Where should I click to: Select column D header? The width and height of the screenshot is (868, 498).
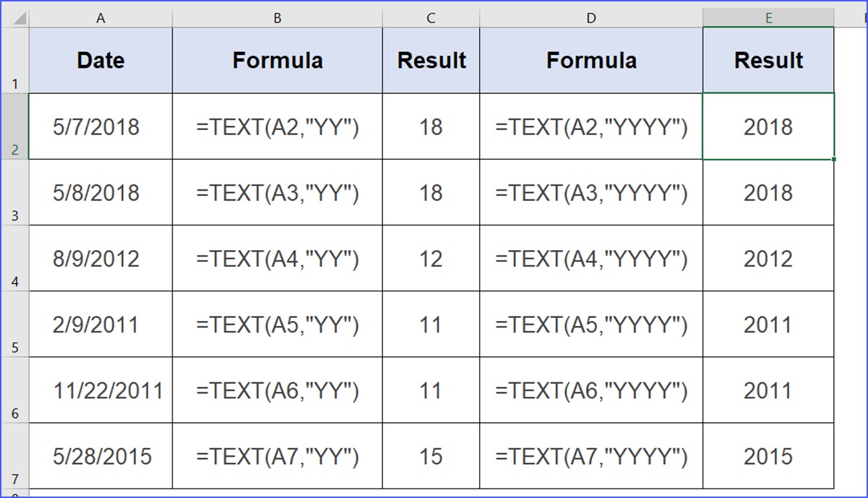coord(591,18)
